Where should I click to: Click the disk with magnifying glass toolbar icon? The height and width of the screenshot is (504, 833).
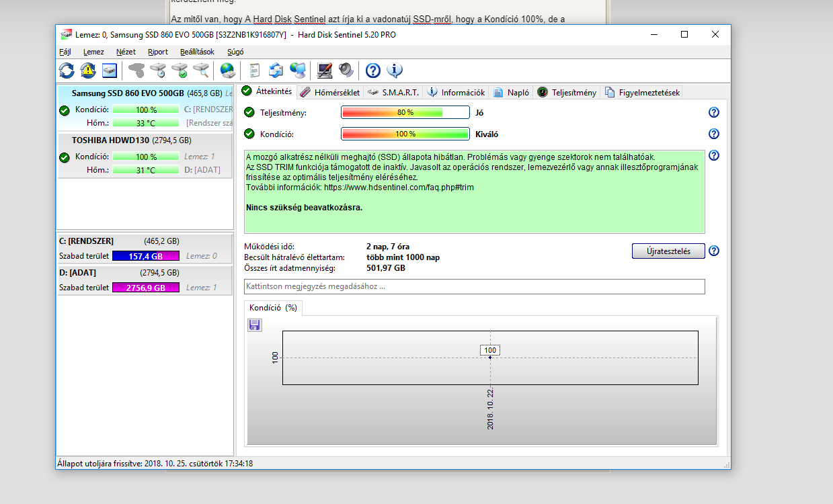201,70
